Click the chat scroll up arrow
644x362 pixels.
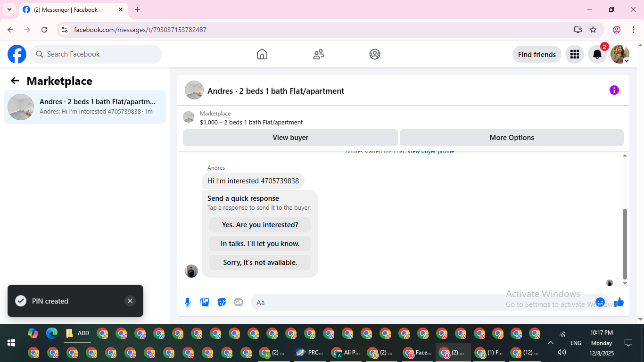coord(625,155)
